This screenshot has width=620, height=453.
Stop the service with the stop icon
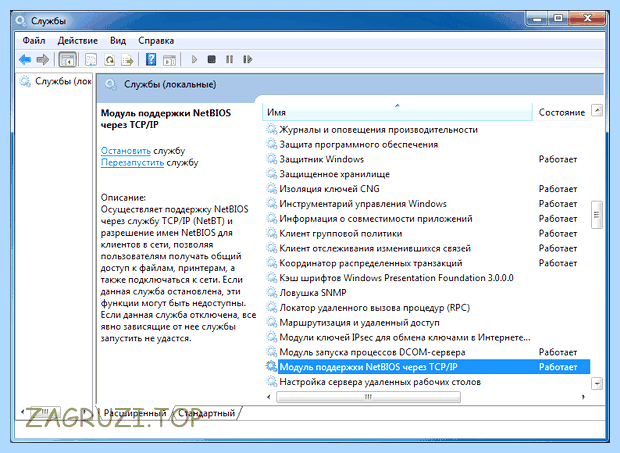pos(212,59)
